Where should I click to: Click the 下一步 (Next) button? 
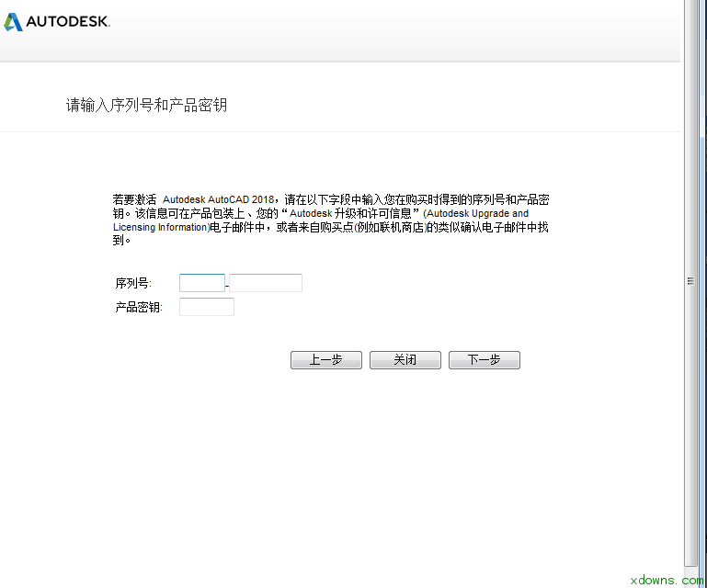point(485,360)
